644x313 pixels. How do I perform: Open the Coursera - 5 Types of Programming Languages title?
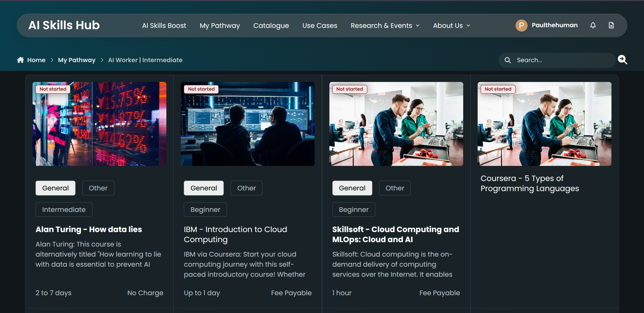530,183
